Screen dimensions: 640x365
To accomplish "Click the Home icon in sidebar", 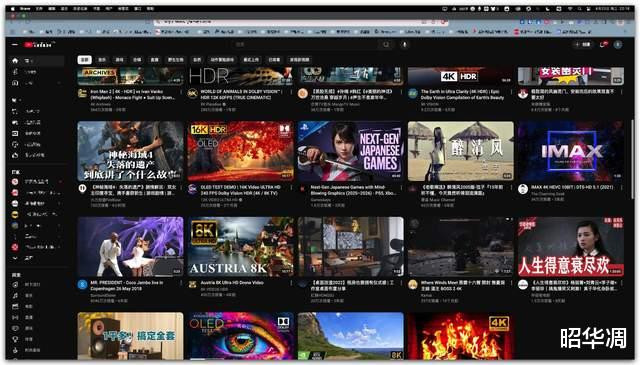I will tap(15, 60).
